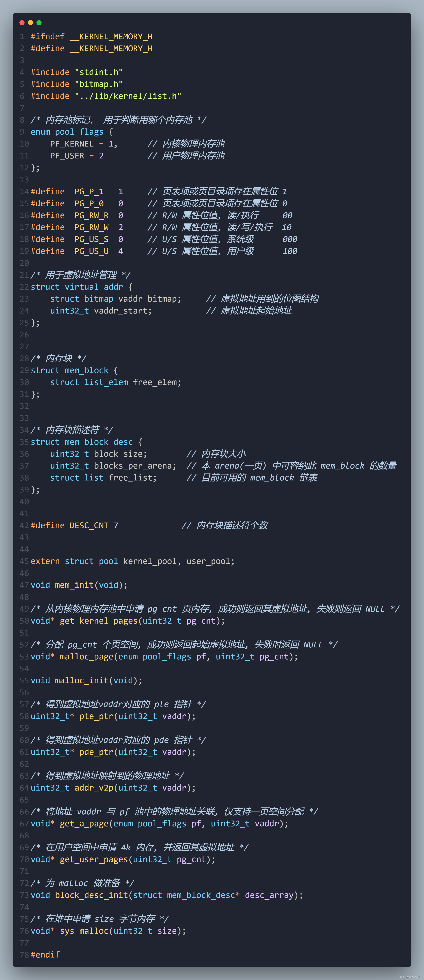Click the desc_array parameter
Image resolution: width=424 pixels, height=980 pixels.
pyautogui.click(x=269, y=895)
